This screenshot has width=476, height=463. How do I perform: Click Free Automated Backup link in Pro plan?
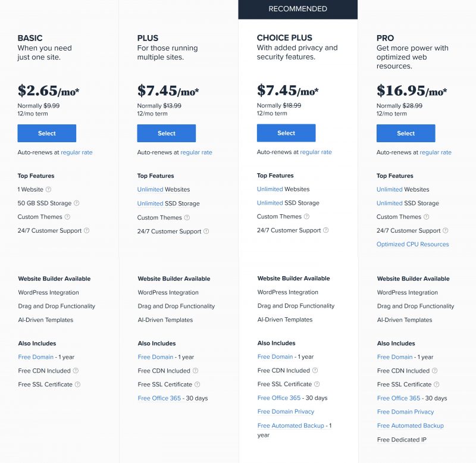click(411, 426)
